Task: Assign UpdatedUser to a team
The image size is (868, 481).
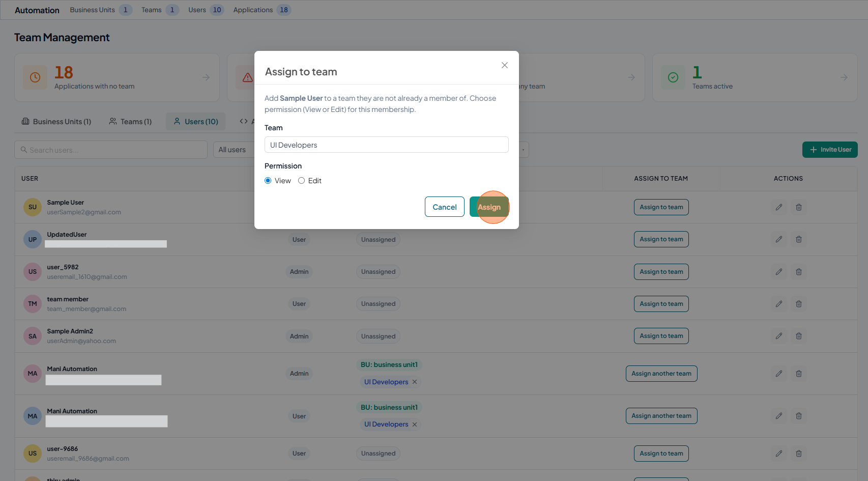Action: pyautogui.click(x=661, y=239)
